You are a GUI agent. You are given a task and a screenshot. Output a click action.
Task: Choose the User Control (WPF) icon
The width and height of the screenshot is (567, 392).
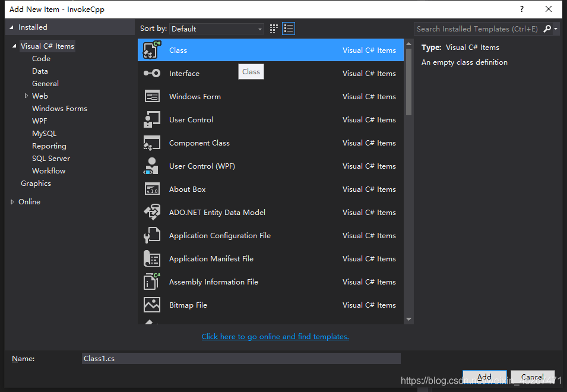[151, 166]
